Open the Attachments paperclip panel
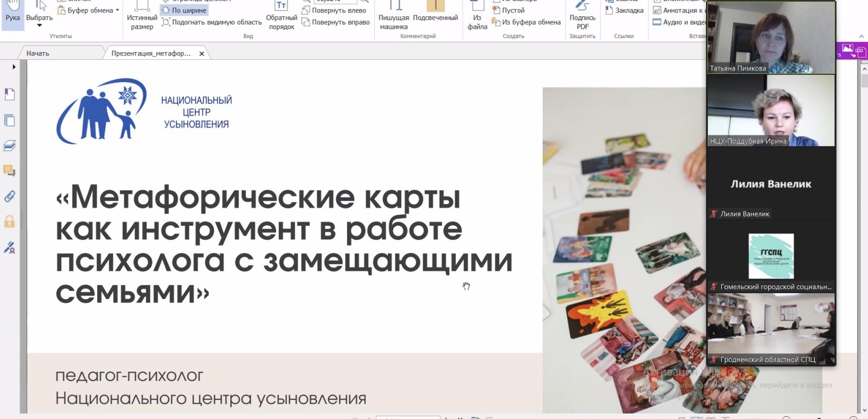868x419 pixels. click(10, 196)
